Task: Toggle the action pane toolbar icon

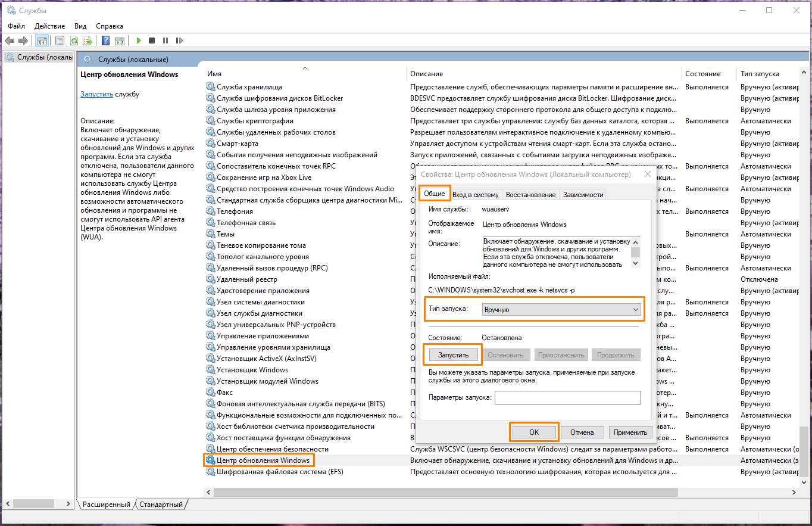Action: coord(120,41)
